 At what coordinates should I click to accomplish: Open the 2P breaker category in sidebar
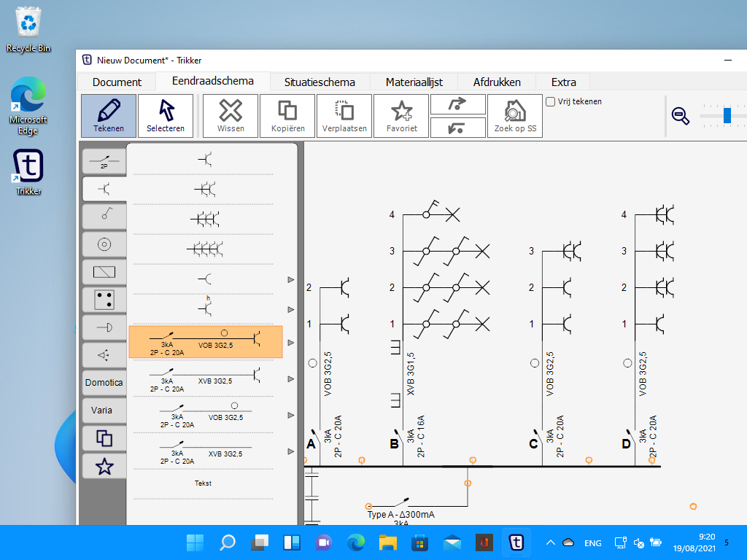pyautogui.click(x=104, y=161)
